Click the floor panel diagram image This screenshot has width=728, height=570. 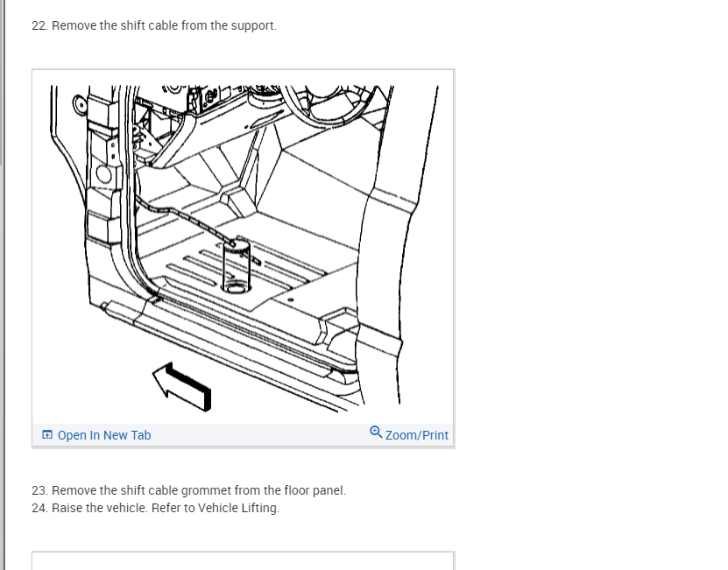pos(243,249)
